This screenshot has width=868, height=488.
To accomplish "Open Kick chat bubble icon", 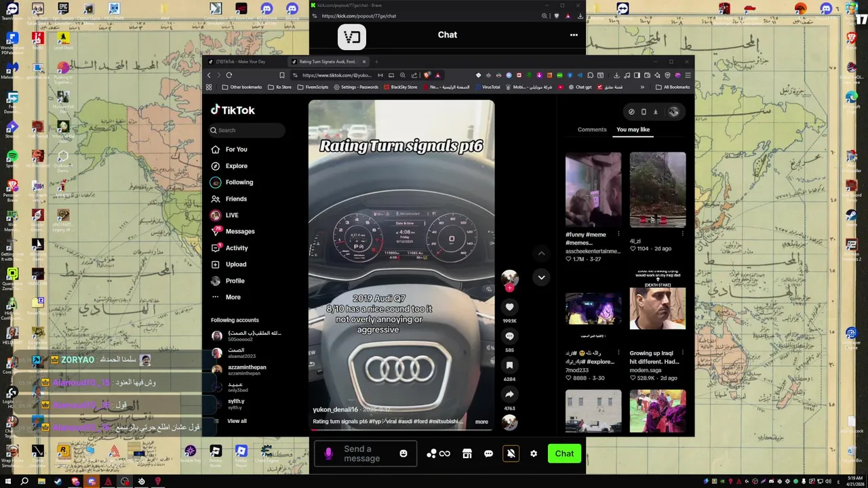I will coord(488,453).
